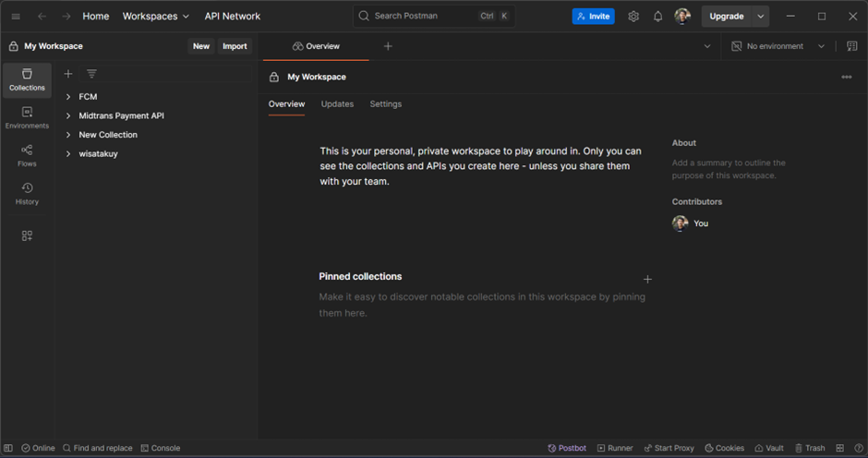This screenshot has width=868, height=458.
Task: Click the Upgrade button
Action: tap(727, 16)
